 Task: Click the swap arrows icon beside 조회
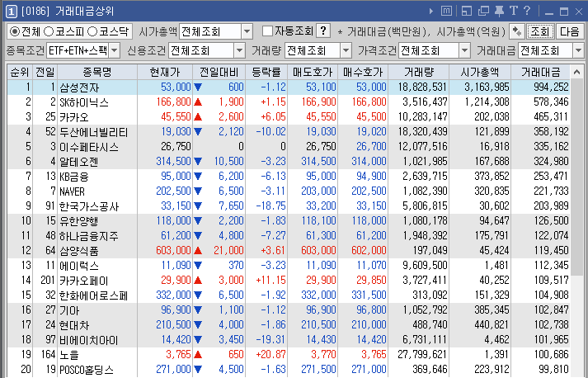pos(517,31)
